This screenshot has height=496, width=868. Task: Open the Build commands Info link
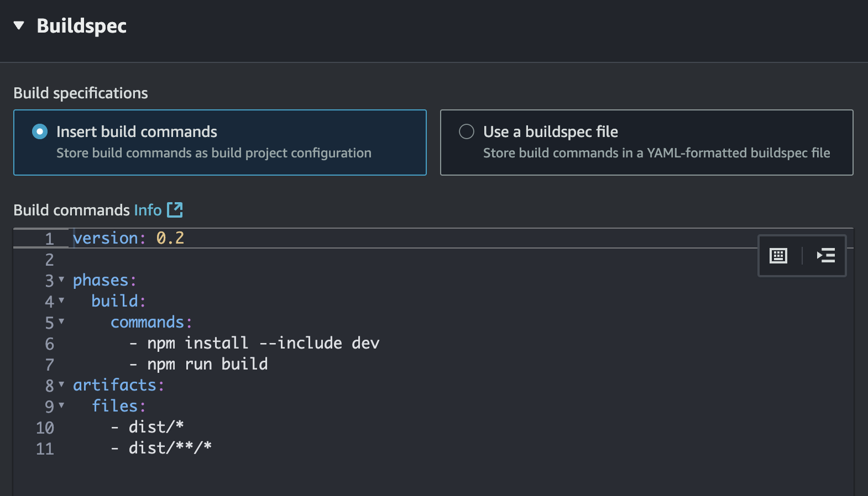[x=148, y=210]
